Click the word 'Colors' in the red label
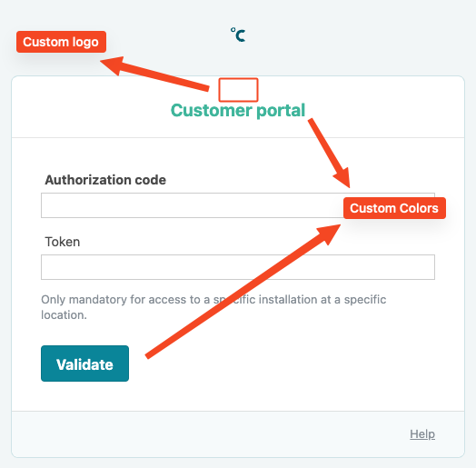 click(x=419, y=208)
